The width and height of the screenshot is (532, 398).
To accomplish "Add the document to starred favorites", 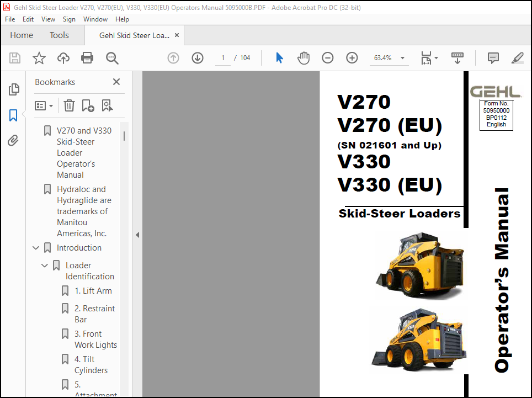I will click(39, 58).
